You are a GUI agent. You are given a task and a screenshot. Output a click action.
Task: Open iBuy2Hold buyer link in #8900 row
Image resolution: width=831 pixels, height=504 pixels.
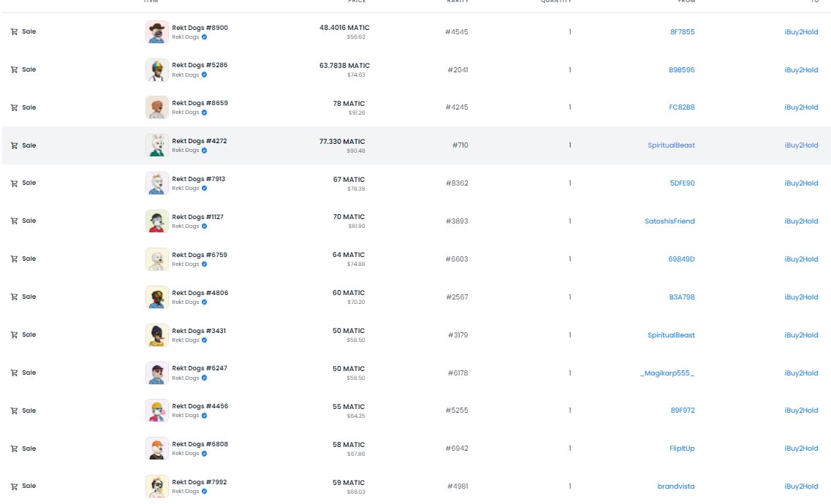pyautogui.click(x=801, y=31)
